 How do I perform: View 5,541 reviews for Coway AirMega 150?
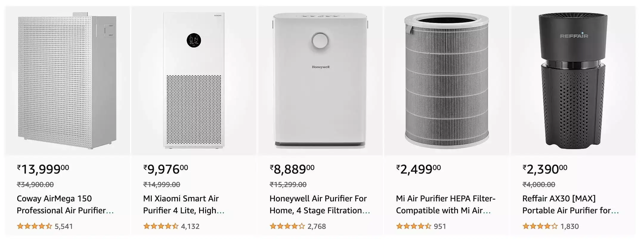pos(64,226)
